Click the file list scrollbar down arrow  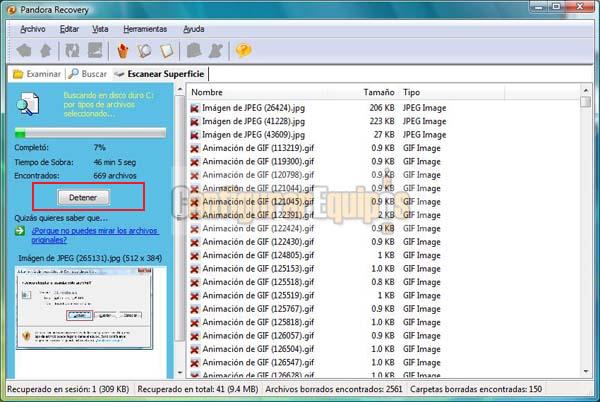585,371
